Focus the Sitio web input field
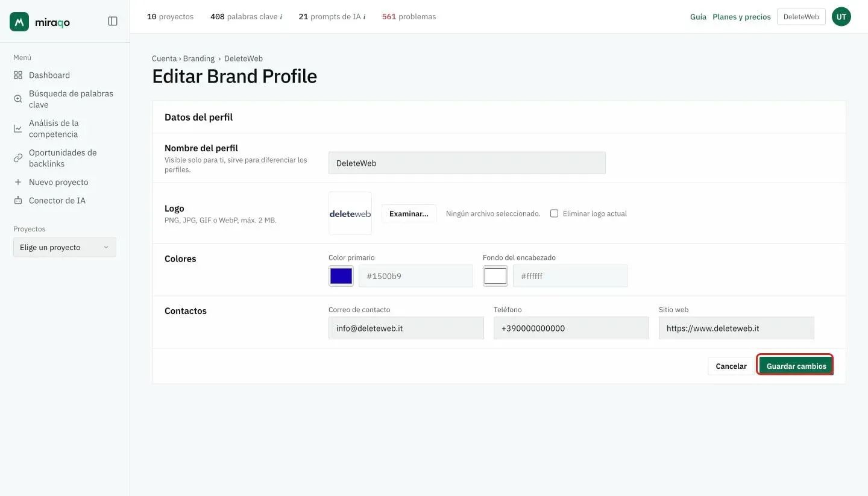This screenshot has height=496, width=868. coord(737,328)
